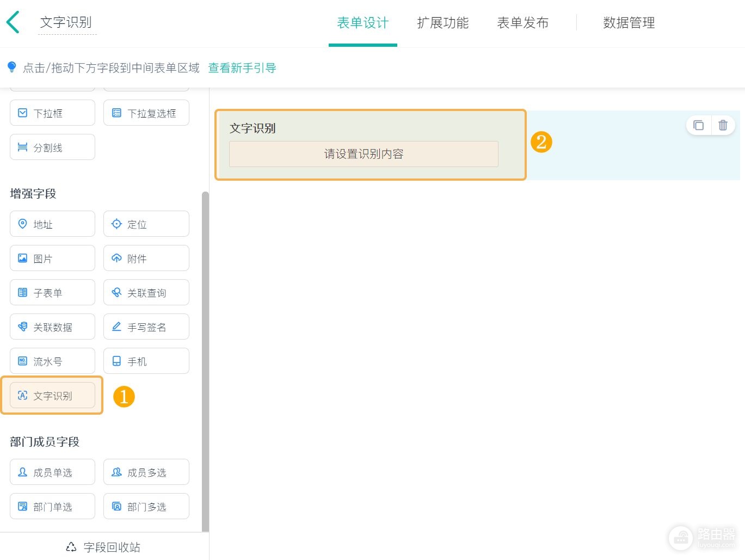Screen dimensions: 745x560
Task: Add the 成员单选 field
Action: pyautogui.click(x=52, y=472)
